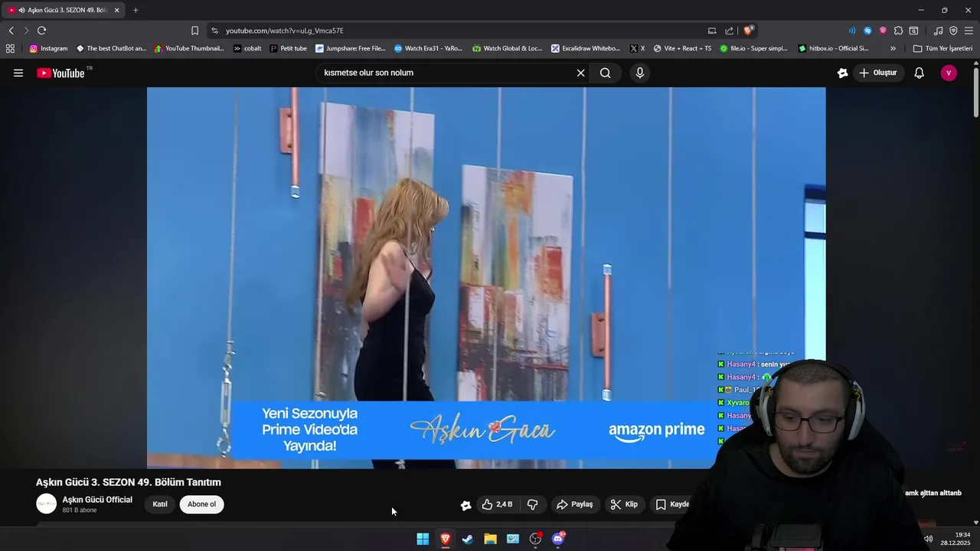The height and width of the screenshot is (551, 980).
Task: Click the sparkle Ask icon beside like
Action: (465, 504)
